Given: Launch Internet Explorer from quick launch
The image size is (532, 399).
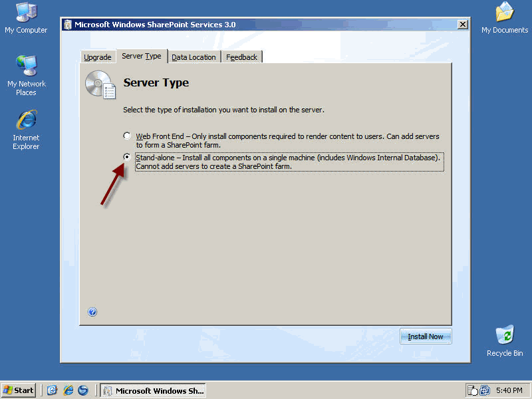Looking at the screenshot, I should 68,390.
